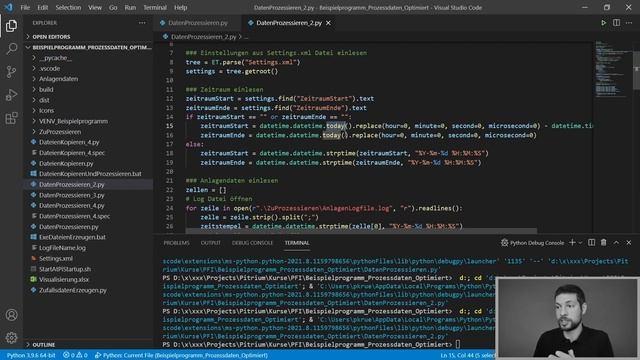Close the terminal panel
The image size is (640, 360).
629,242
